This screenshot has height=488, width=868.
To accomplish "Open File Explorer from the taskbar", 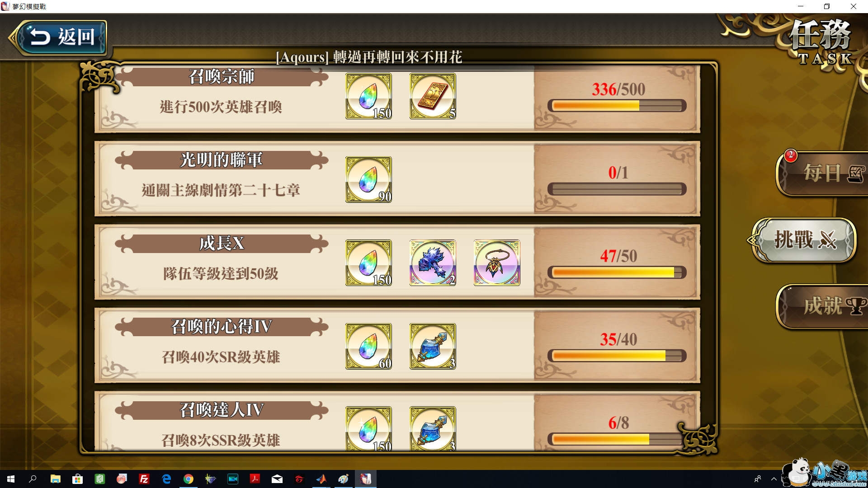I will tap(56, 479).
